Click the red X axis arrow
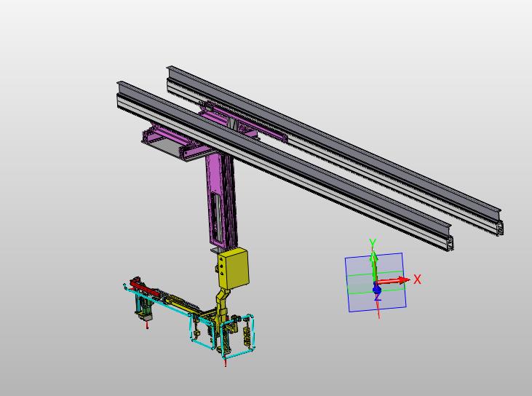This screenshot has width=532, height=396. [394, 281]
